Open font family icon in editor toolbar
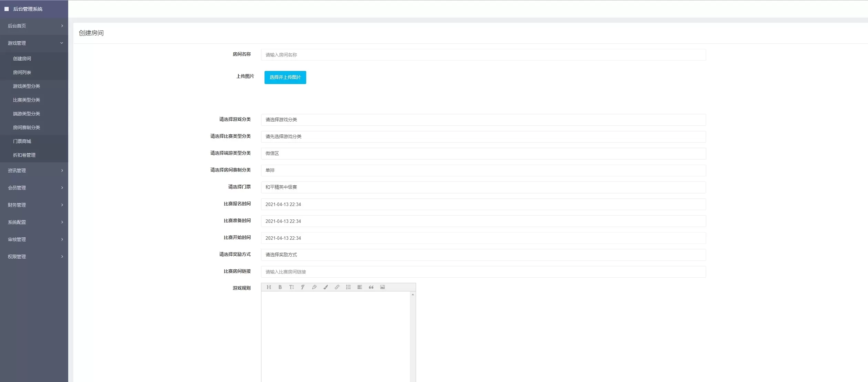 coord(303,287)
